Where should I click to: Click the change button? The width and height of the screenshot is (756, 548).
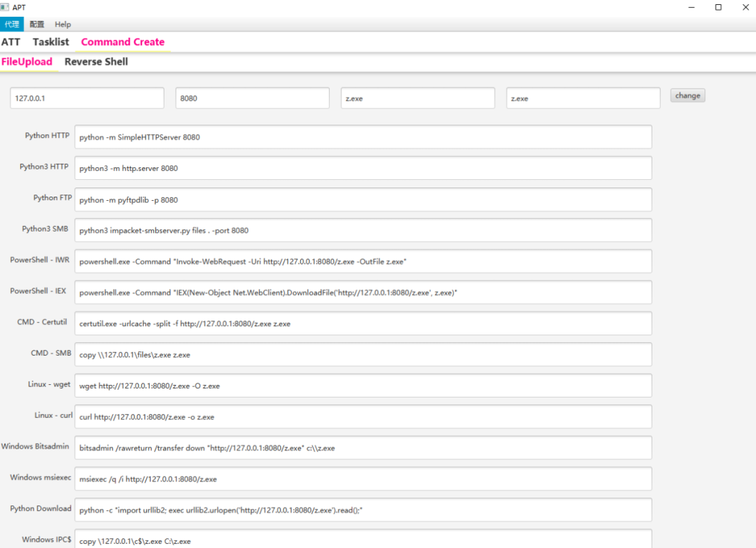687,95
